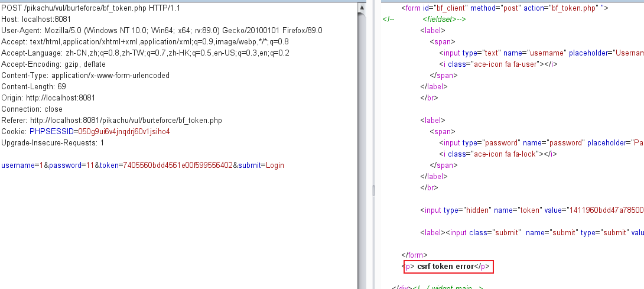The width and height of the screenshot is (644, 289).
Task: Click the request pane scroll-up arrow
Action: coord(361,7)
